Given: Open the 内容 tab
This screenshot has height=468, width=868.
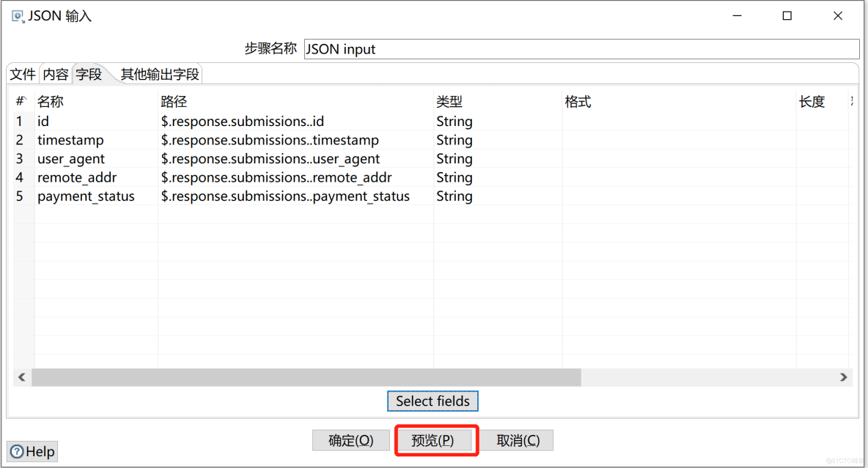Looking at the screenshot, I should click(x=56, y=74).
